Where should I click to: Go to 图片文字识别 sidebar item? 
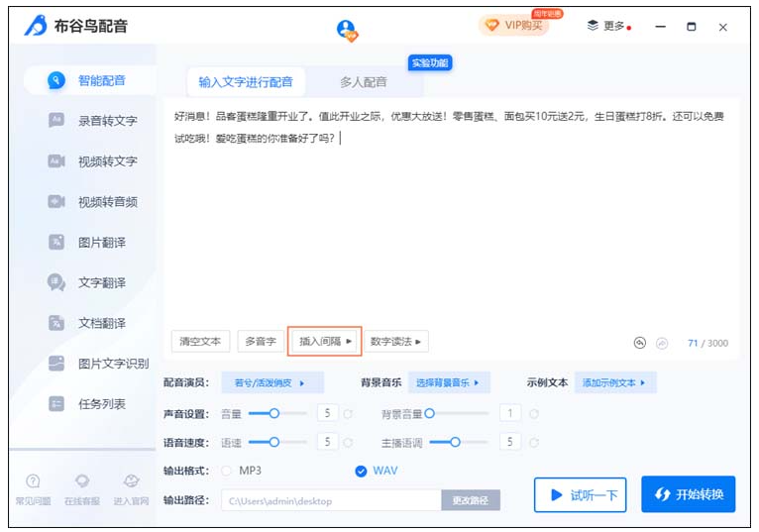[113, 364]
